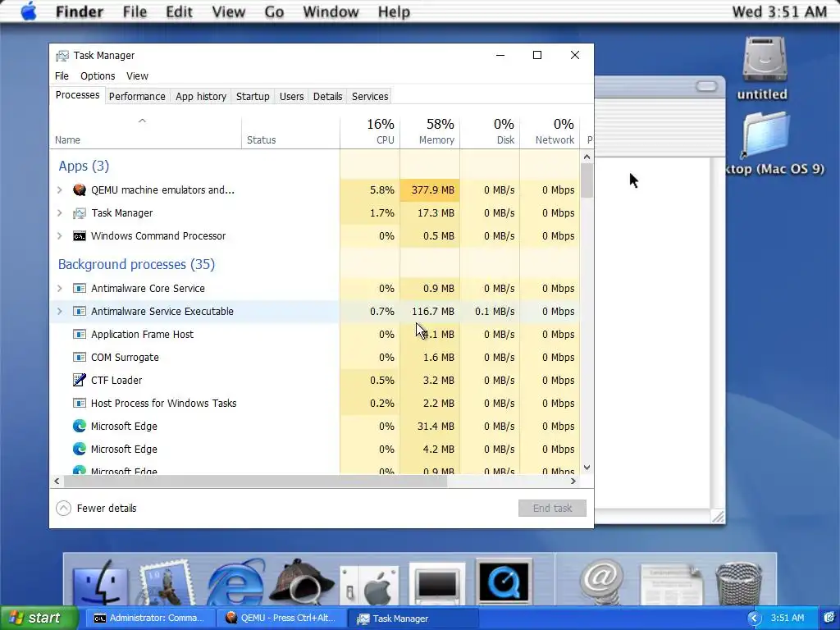Open the QuickTime Player dock icon
This screenshot has height=630, width=840.
pyautogui.click(x=504, y=582)
